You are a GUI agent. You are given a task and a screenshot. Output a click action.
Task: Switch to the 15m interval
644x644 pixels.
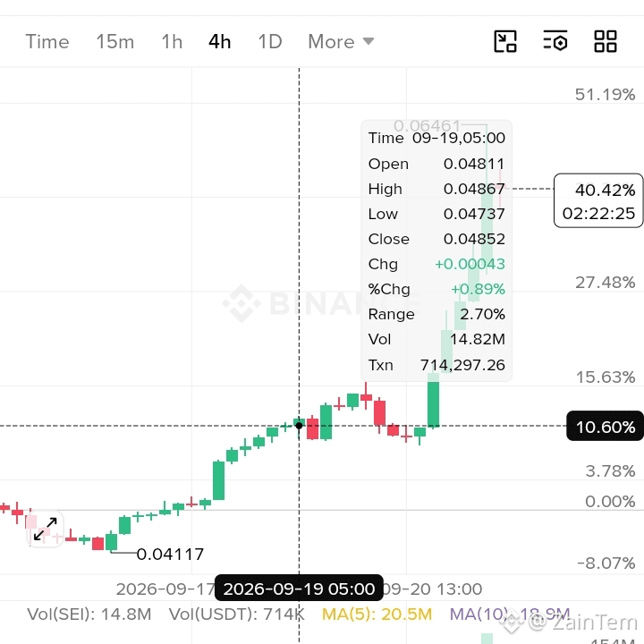point(115,41)
